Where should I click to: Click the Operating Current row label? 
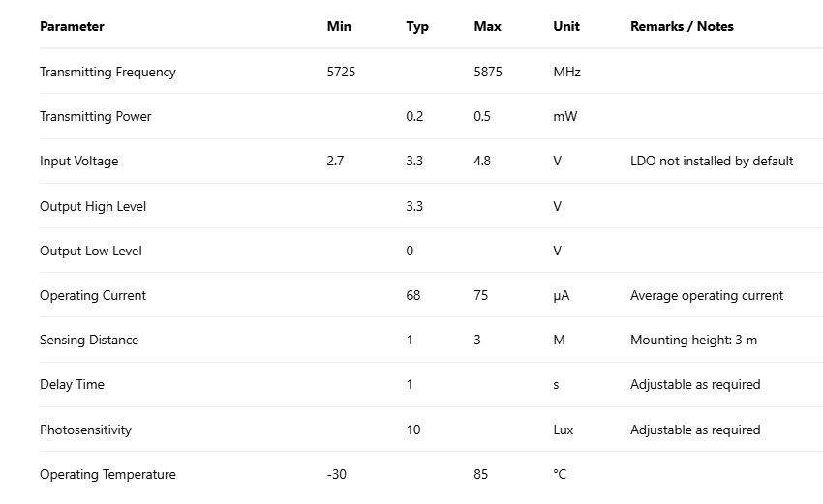click(x=93, y=295)
